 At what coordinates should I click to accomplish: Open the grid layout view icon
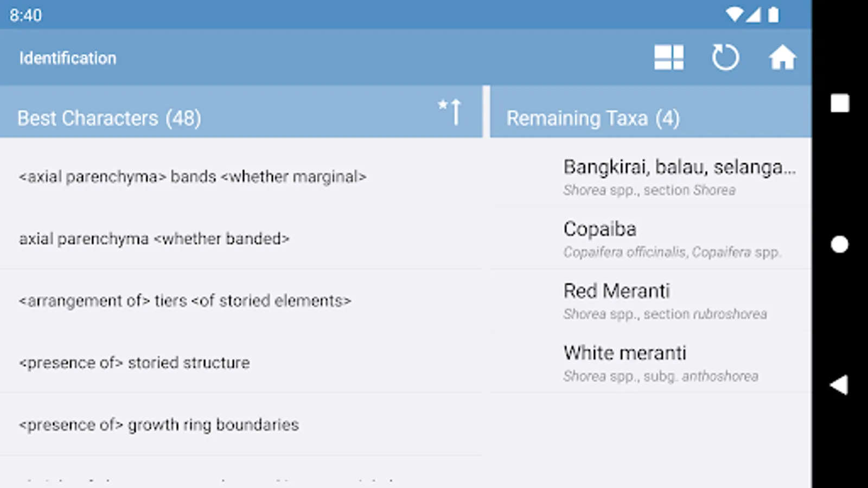[x=668, y=57]
